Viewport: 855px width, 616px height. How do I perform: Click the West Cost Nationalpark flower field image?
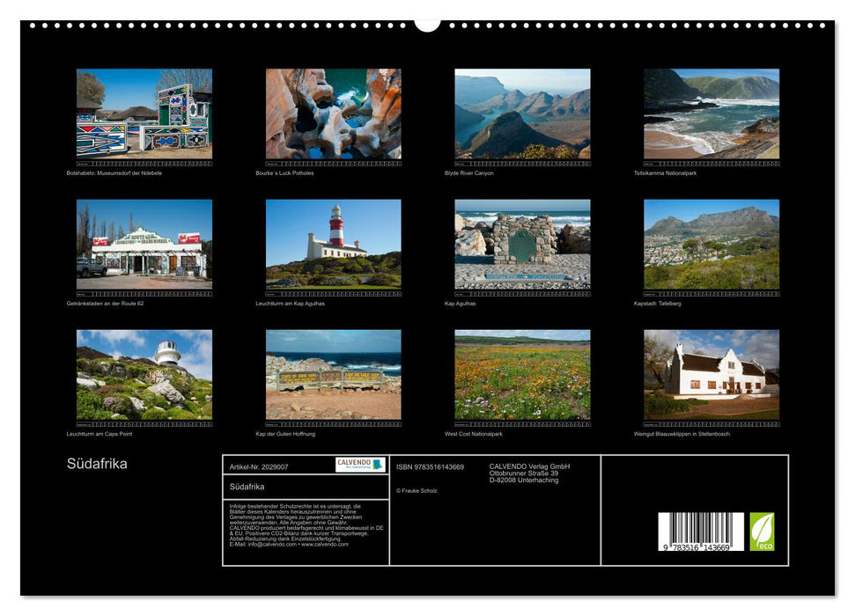pos(524,376)
